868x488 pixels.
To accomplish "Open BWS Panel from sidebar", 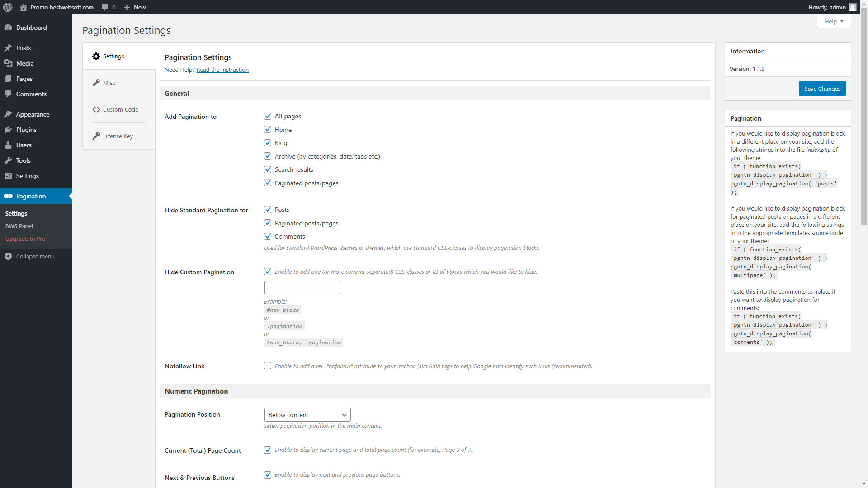I will pos(19,226).
